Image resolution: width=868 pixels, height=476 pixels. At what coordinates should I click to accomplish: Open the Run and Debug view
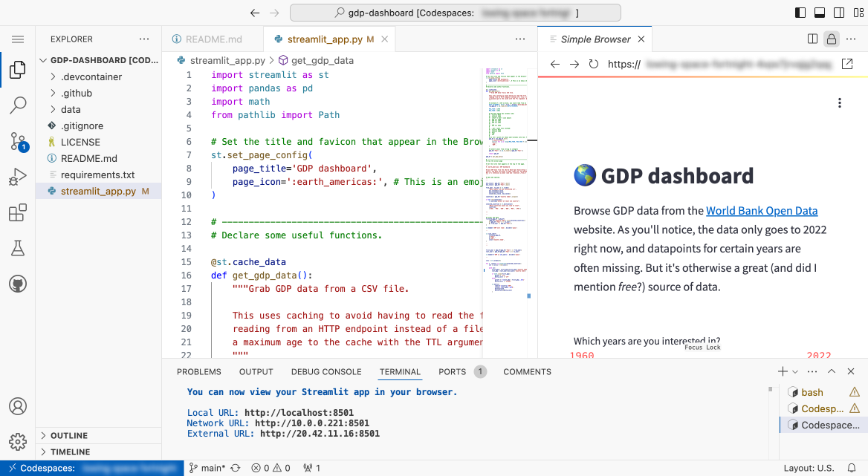(x=18, y=176)
